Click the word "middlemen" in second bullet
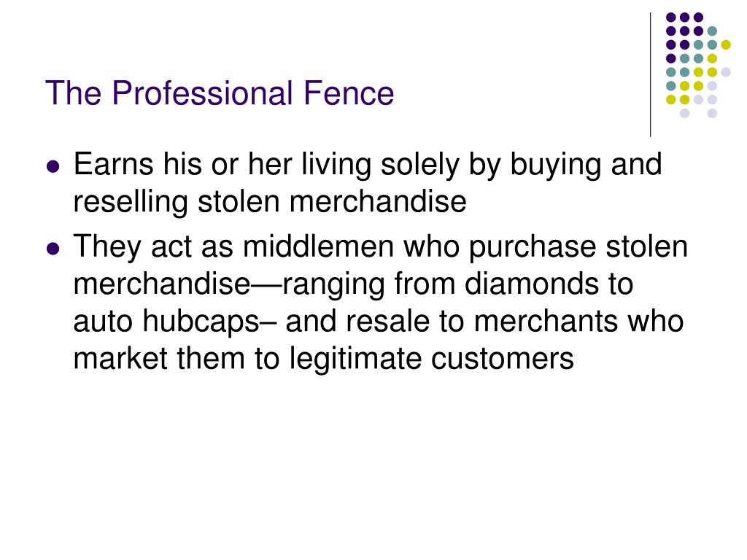 (x=318, y=246)
